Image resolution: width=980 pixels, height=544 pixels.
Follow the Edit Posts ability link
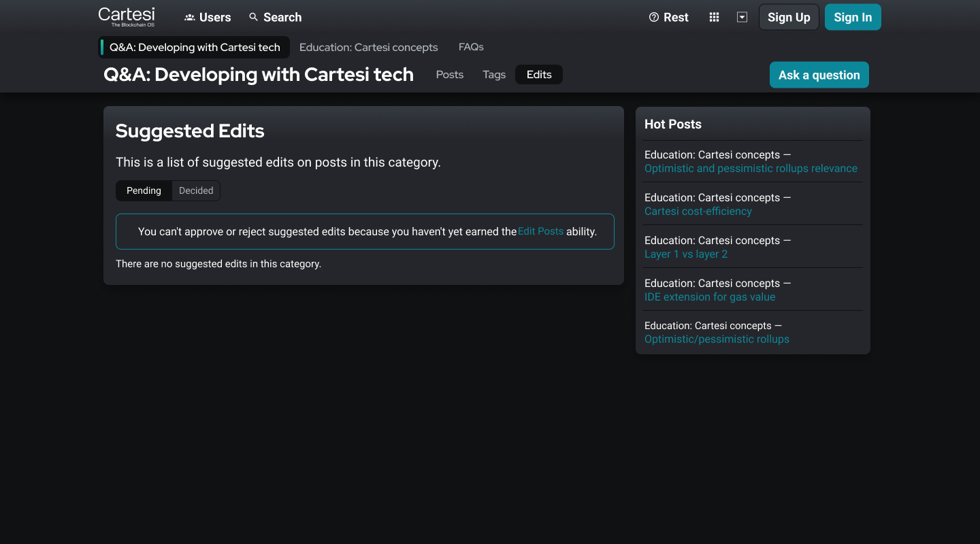pos(540,231)
